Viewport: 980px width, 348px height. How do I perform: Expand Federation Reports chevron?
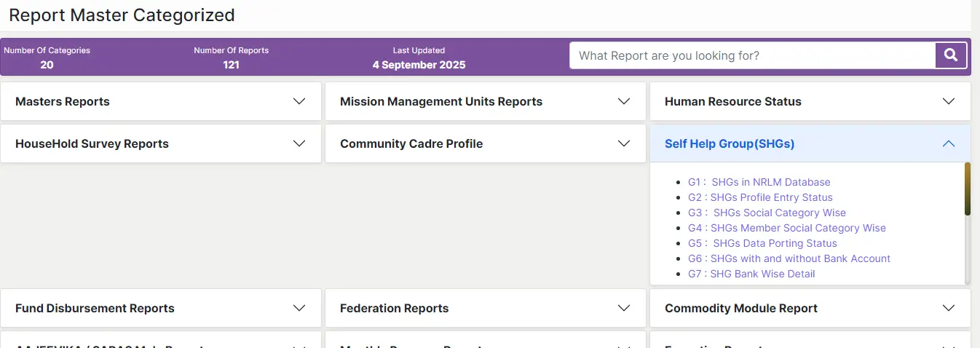point(624,308)
